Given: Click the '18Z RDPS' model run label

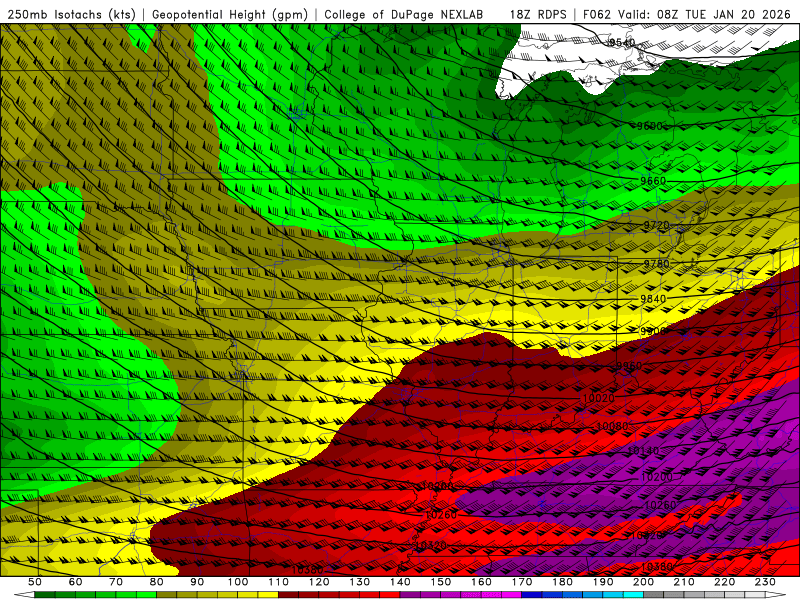Looking at the screenshot, I should pyautogui.click(x=538, y=14).
